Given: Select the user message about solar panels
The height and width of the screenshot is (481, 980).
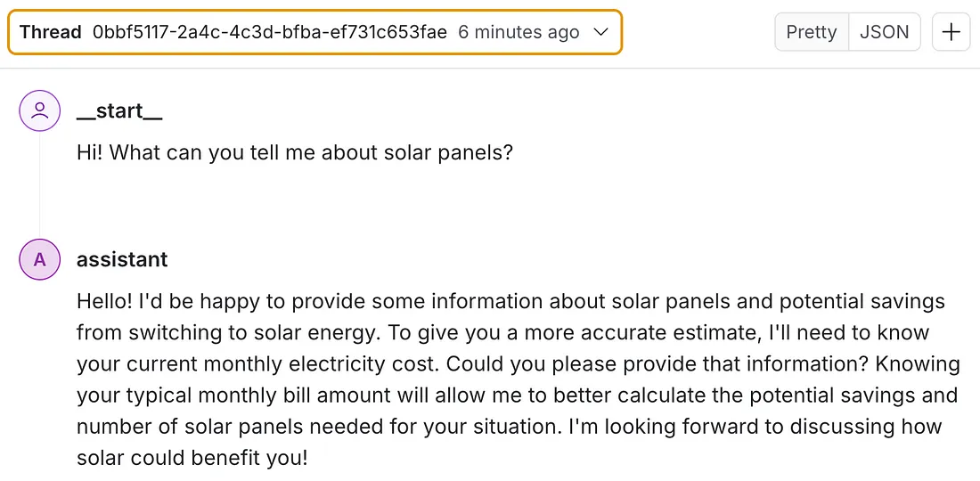Looking at the screenshot, I should point(294,152).
